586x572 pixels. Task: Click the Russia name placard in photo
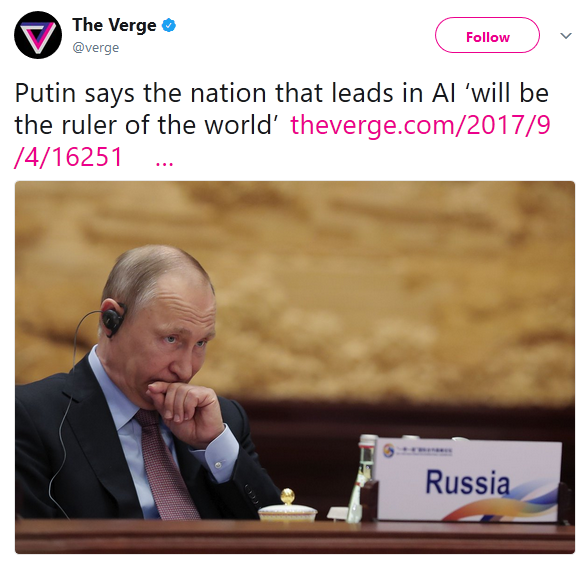[467, 480]
